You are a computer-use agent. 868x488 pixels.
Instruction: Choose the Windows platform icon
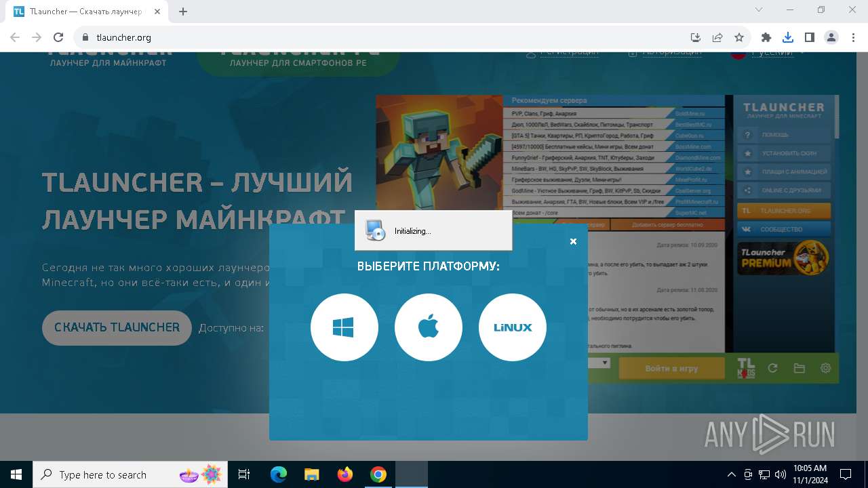tap(344, 327)
